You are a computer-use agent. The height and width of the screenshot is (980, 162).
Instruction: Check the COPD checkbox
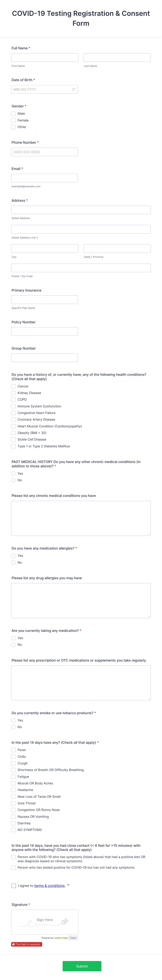coord(13,399)
